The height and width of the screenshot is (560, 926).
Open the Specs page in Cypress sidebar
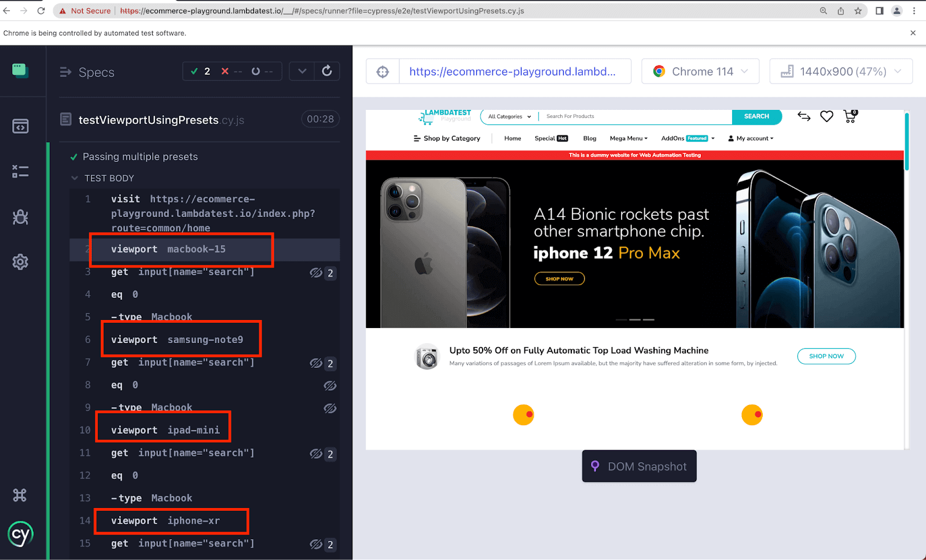click(x=20, y=126)
